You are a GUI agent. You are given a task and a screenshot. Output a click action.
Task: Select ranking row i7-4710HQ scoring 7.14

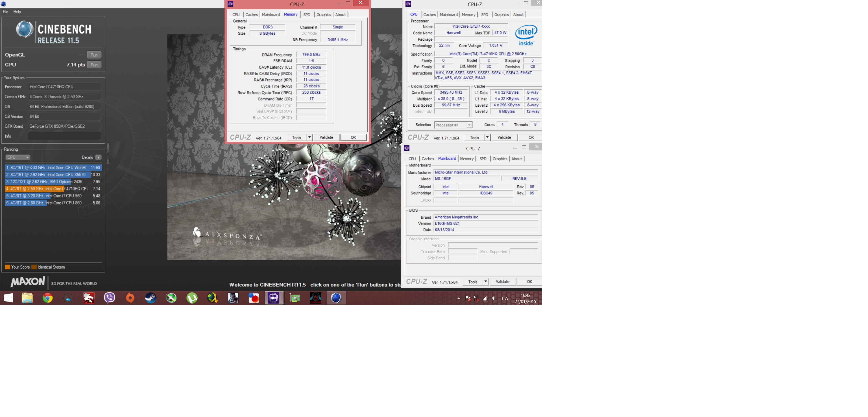pos(53,188)
